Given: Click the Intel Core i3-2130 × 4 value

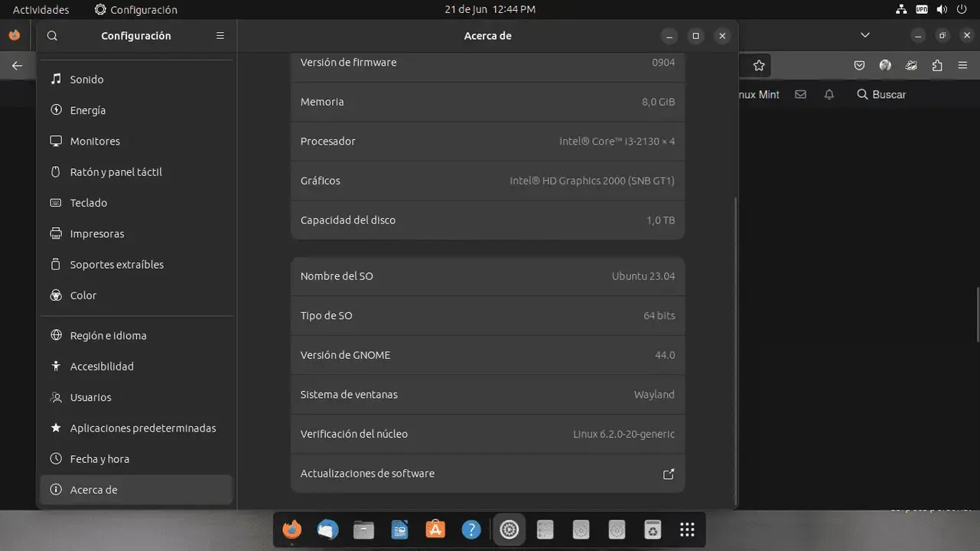Looking at the screenshot, I should [x=617, y=142].
